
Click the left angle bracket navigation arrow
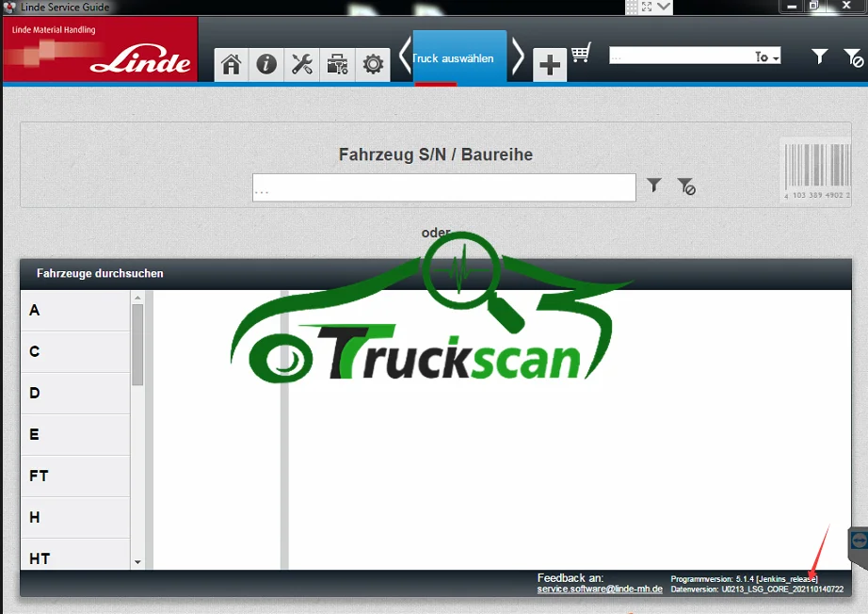click(x=405, y=56)
